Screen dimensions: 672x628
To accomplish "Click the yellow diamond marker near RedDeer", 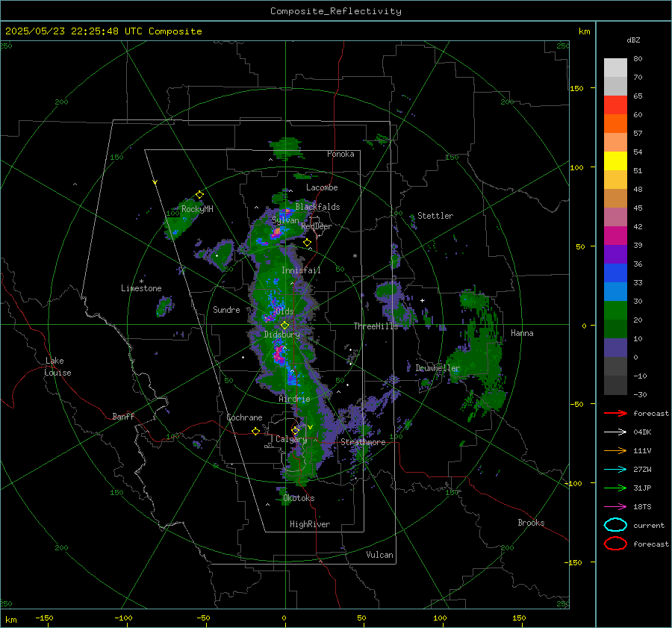I will pyautogui.click(x=307, y=243).
